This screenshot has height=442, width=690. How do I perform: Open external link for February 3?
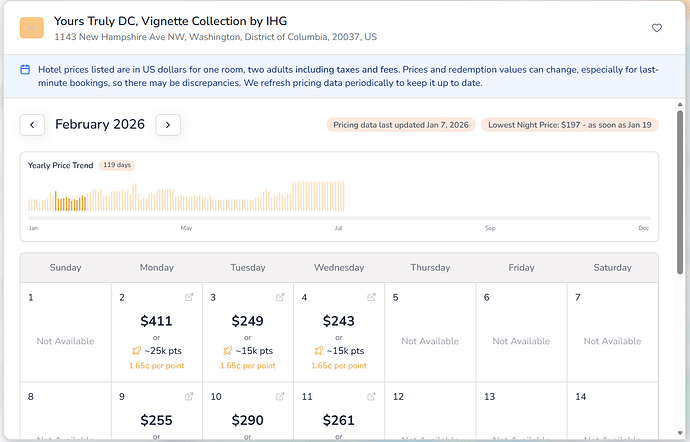(x=280, y=298)
